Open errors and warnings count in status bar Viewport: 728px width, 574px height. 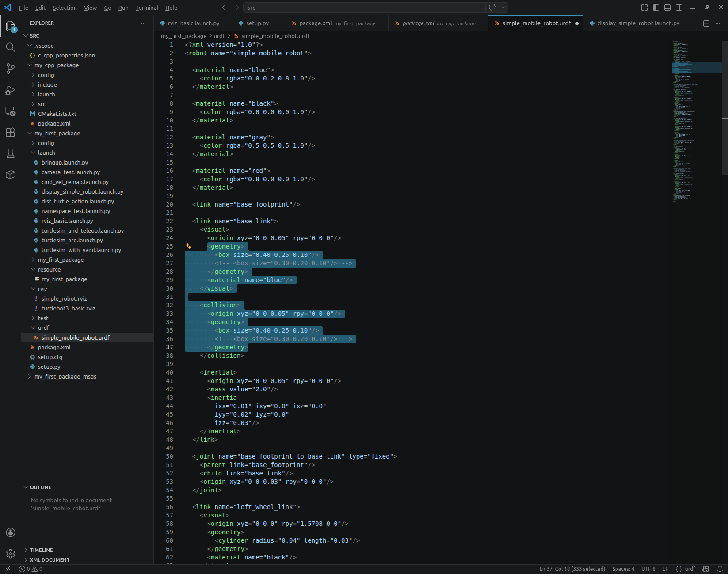point(30,569)
